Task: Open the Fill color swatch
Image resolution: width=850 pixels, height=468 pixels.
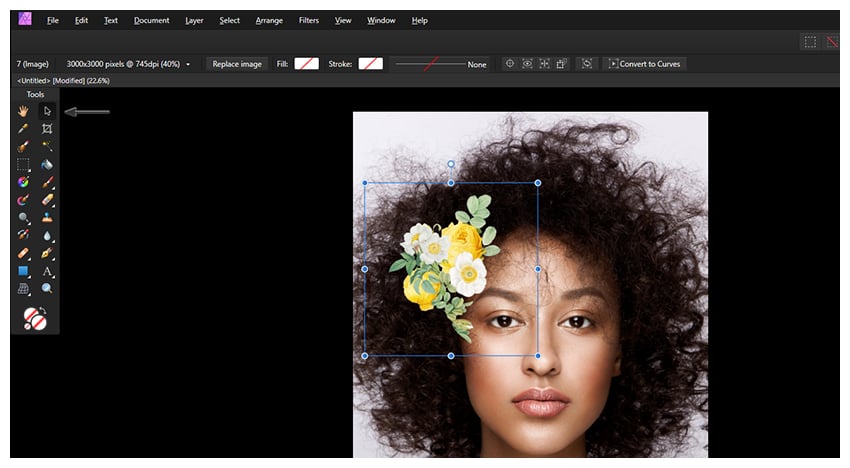Action: coord(306,64)
